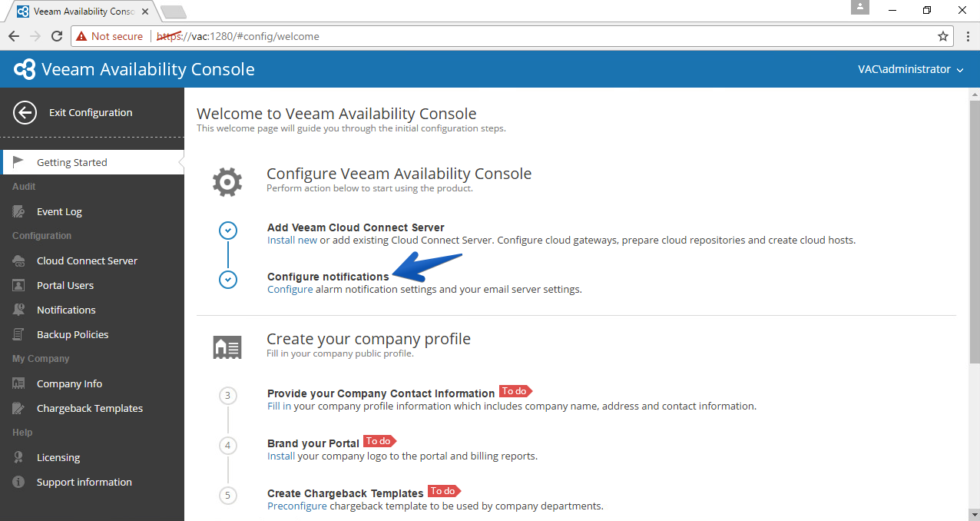Click the Support information info icon

point(19,482)
